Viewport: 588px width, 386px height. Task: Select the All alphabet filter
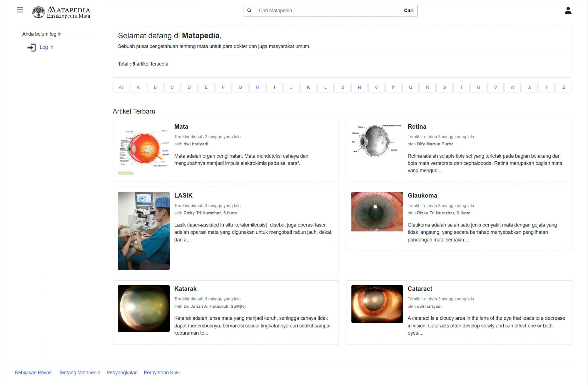[x=121, y=88]
